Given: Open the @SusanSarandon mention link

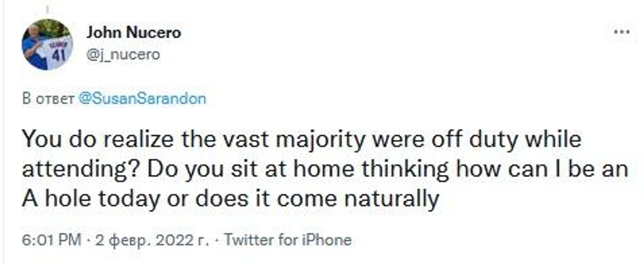Looking at the screenshot, I should (142, 99).
